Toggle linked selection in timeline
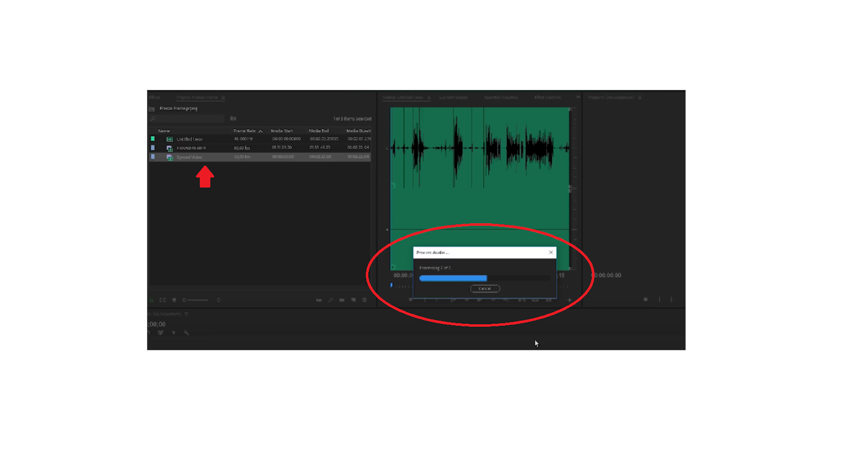 [161, 333]
